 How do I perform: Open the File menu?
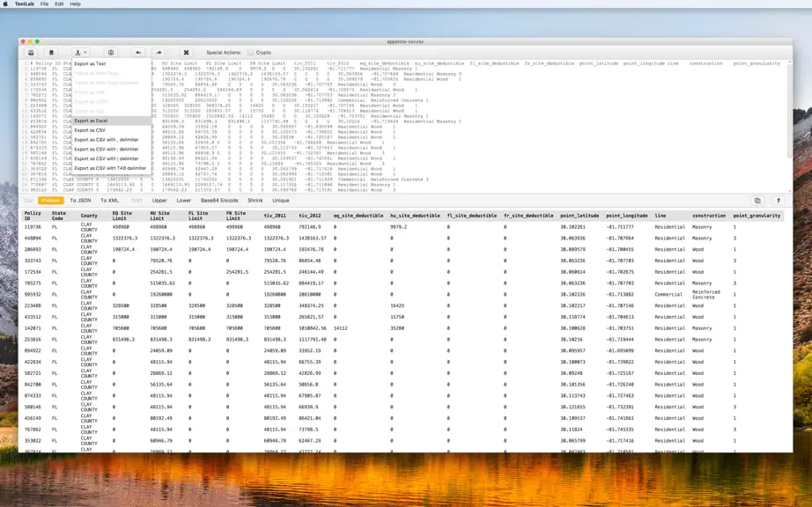pos(45,4)
